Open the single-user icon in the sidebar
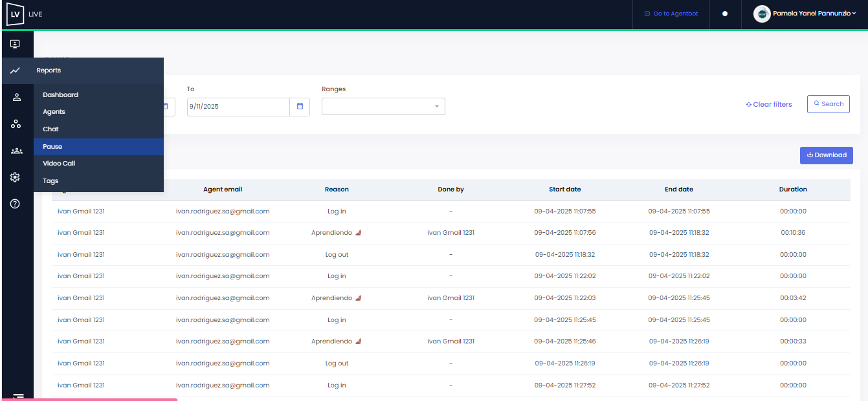Viewport: 868px width, 401px height. (x=17, y=97)
